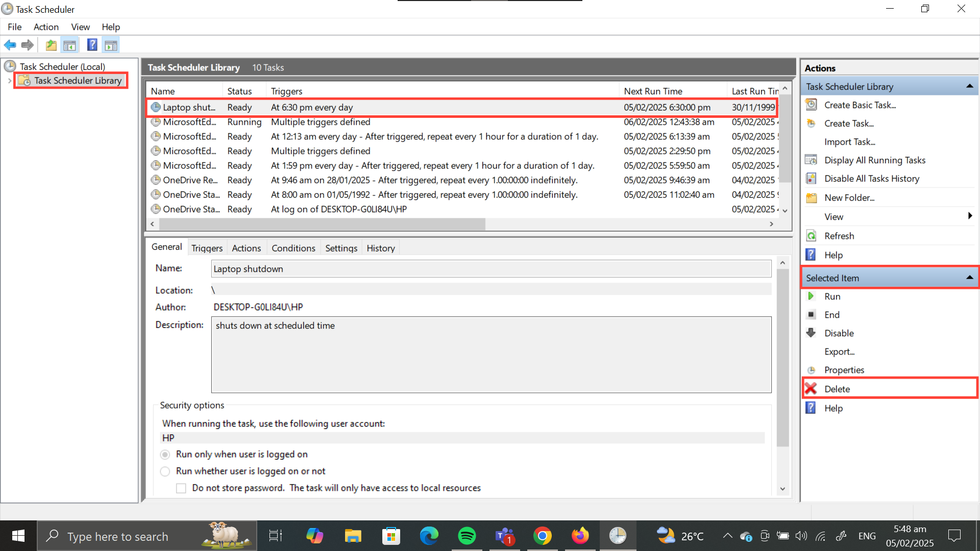Click the task list horizontal scrollbar
Viewport: 980px width, 551px height.
coord(322,224)
